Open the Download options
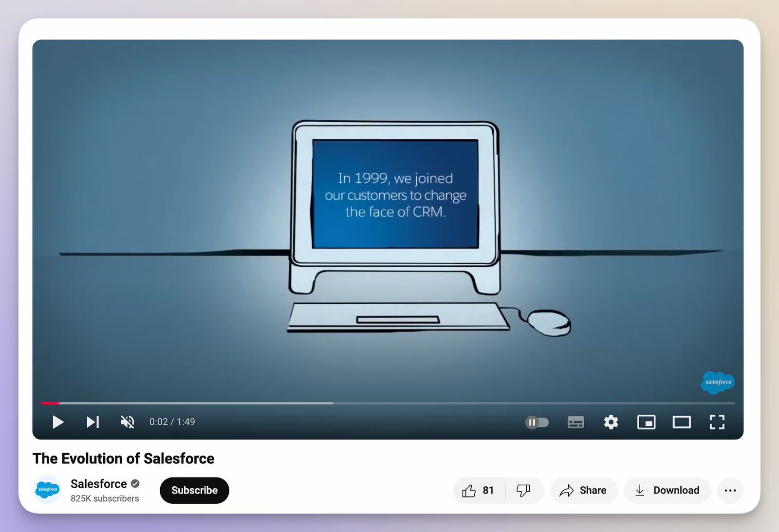Screen dimensions: 779x532 667,490
